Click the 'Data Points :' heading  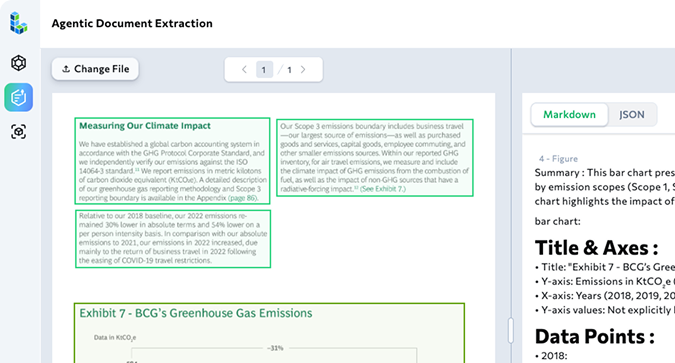coord(595,337)
